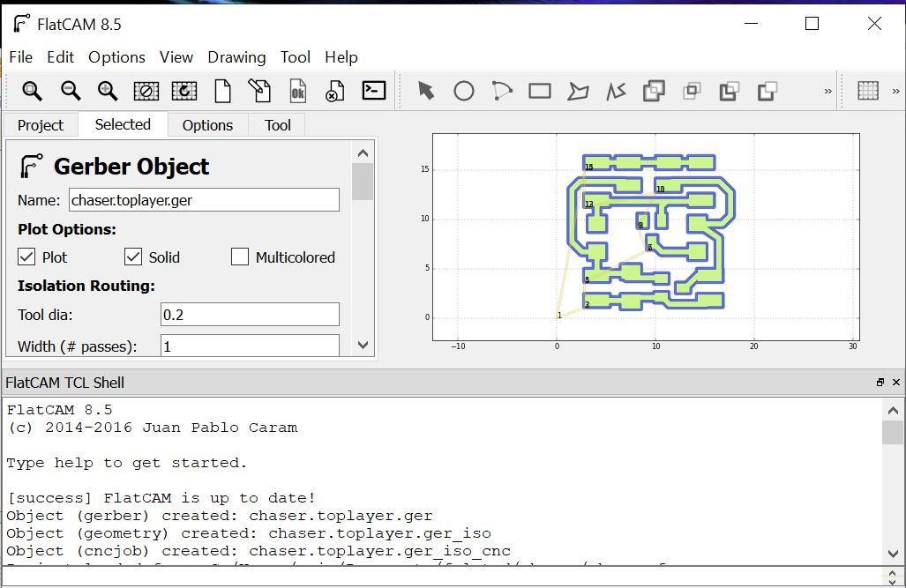Float the TCL Shell dock panel
Viewport: 906px width, 588px height.
880,383
